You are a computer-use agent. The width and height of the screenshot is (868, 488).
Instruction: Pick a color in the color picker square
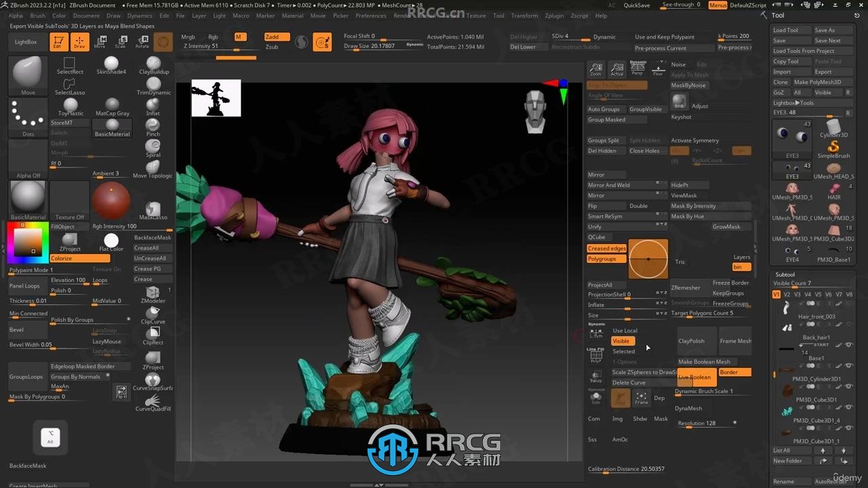pyautogui.click(x=28, y=241)
